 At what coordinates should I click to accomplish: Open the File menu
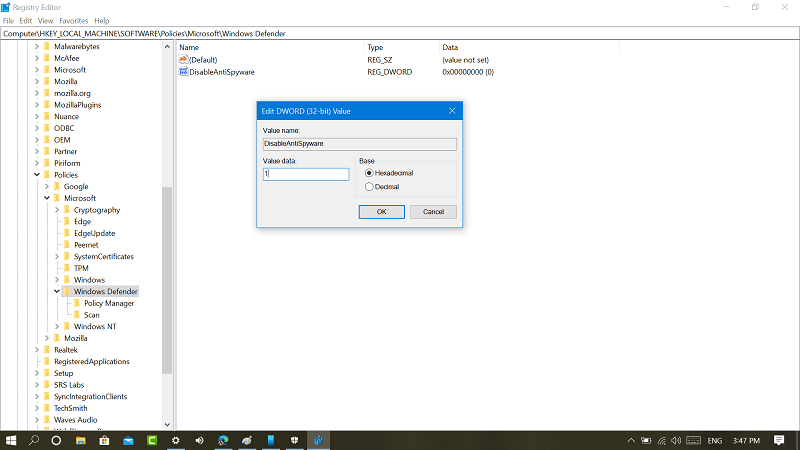tap(8, 21)
